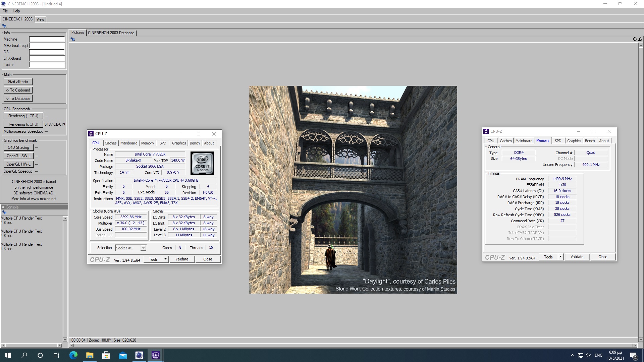Click the OS input field
Viewport: 644px width, 362px height.
[47, 52]
